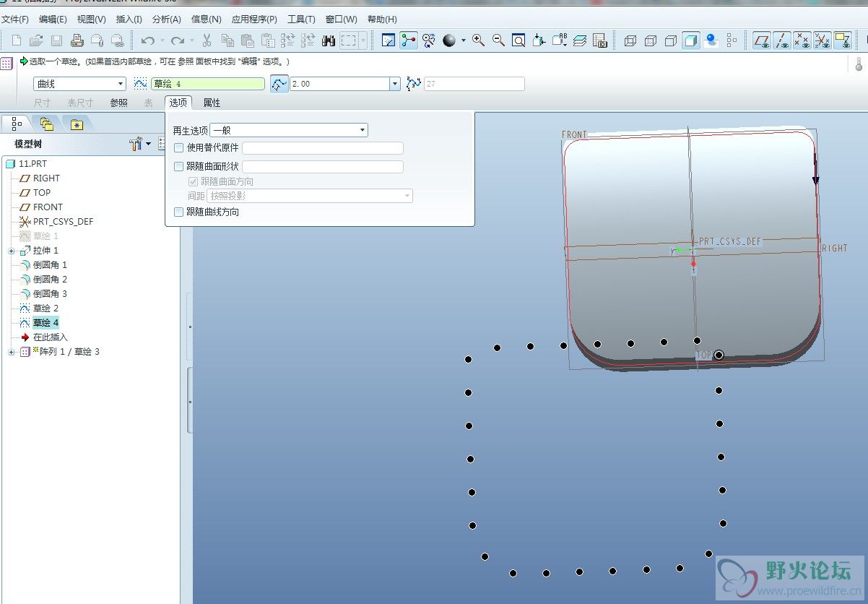Select the model tree tab icon
This screenshot has height=604, width=868.
click(17, 124)
